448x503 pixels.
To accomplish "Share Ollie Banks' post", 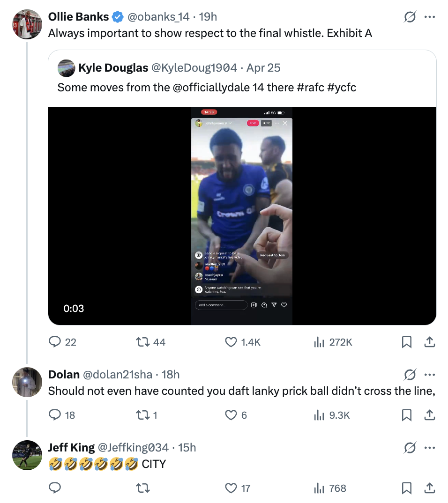I will coord(429,342).
